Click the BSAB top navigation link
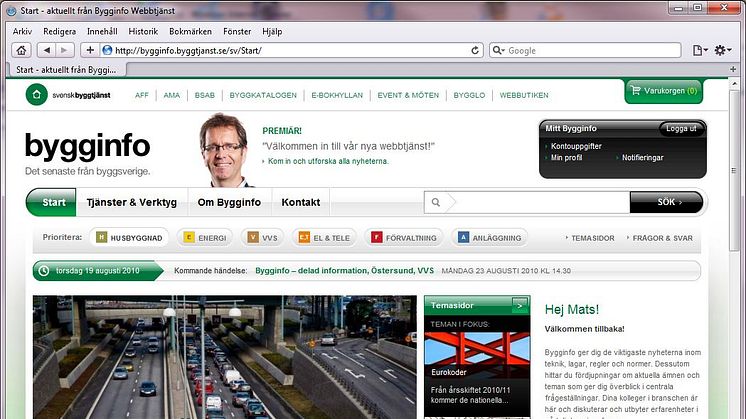746x419 pixels. [x=205, y=95]
